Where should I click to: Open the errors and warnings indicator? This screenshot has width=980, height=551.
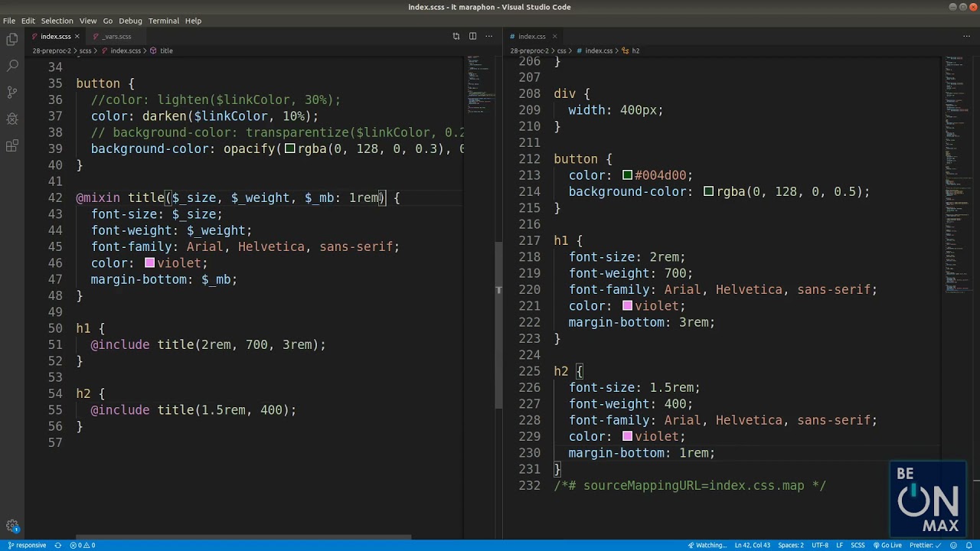83,545
